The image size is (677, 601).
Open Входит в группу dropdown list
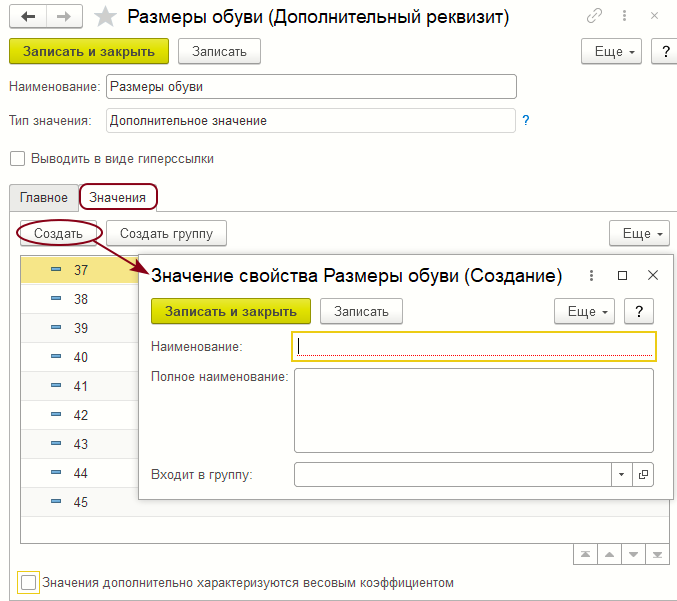(622, 474)
